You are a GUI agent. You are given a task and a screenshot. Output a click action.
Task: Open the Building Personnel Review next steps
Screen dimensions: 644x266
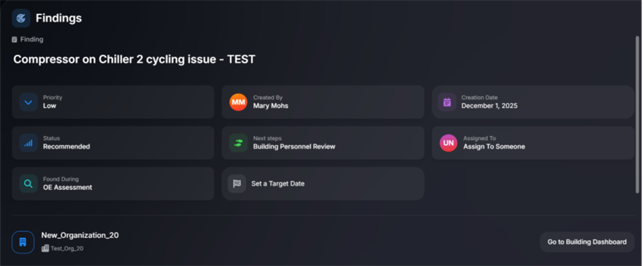[323, 143]
